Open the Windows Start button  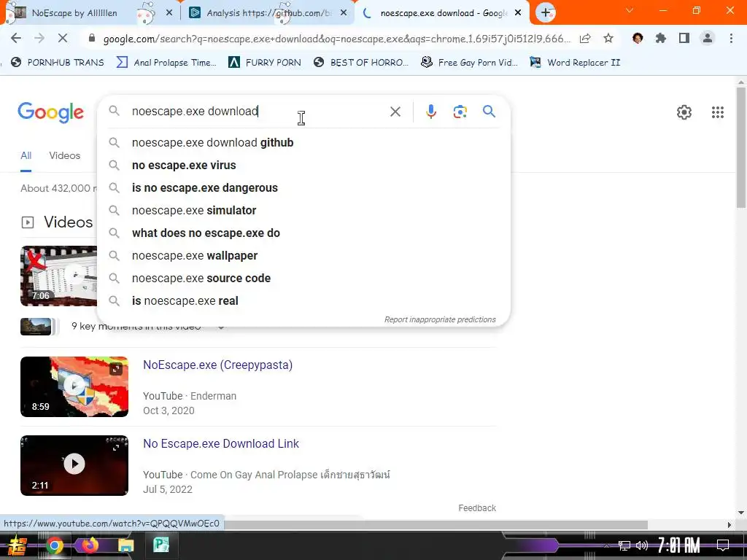tap(18, 545)
